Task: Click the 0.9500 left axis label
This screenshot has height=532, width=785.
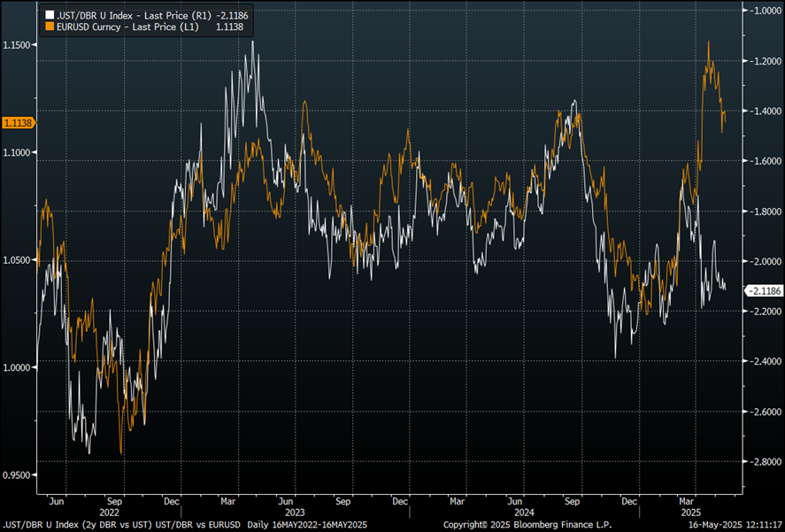Action: [x=18, y=475]
